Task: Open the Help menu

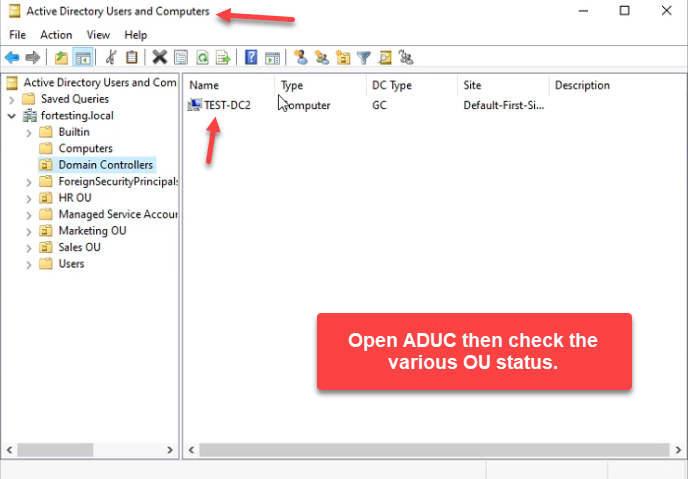Action: tap(136, 35)
